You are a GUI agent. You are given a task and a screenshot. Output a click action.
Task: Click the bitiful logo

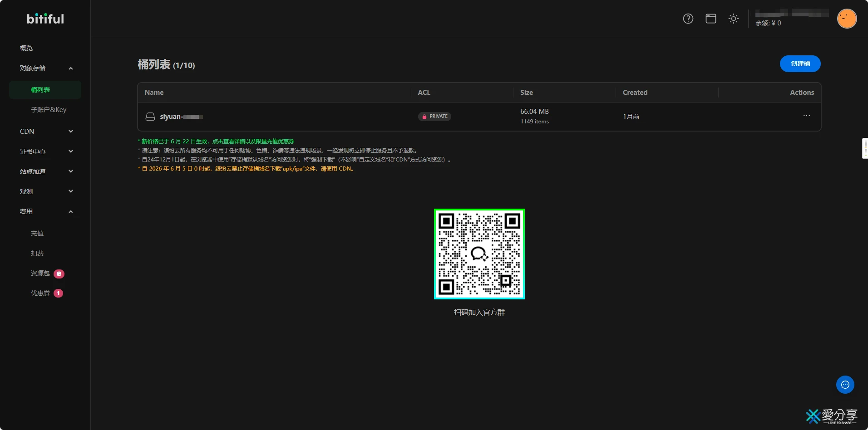[x=45, y=19]
